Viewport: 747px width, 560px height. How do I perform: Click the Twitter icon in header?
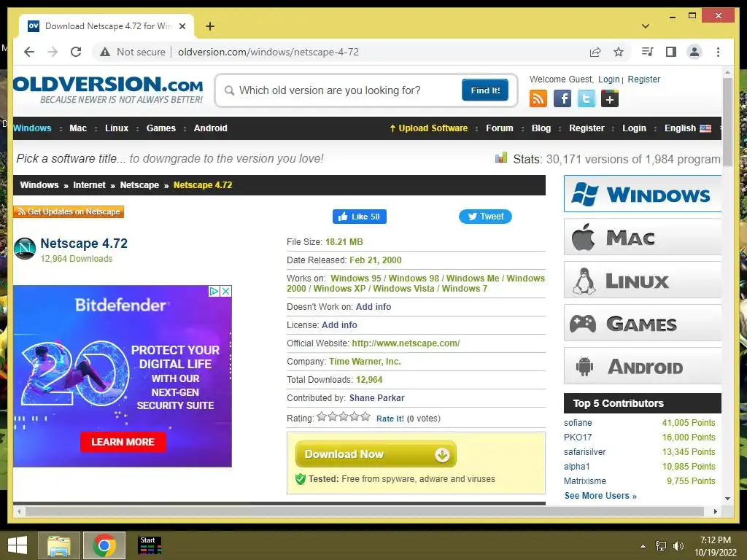click(586, 98)
